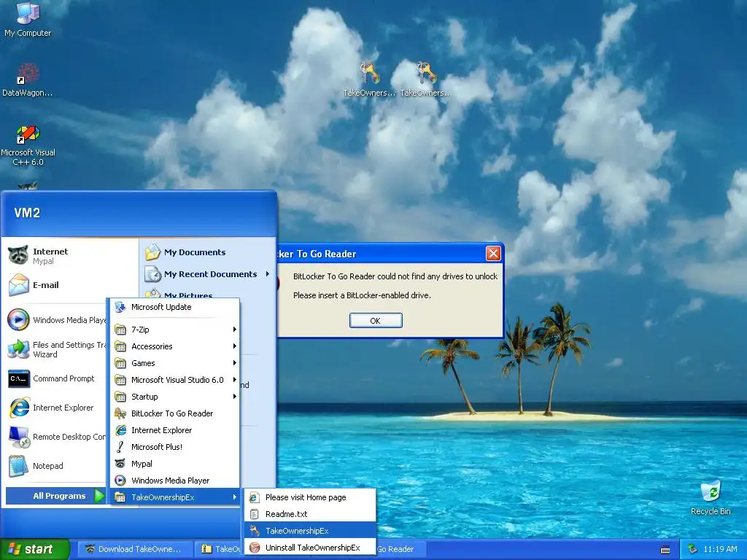
Task: Click the Files and Settings Transfer Wizard icon
Action: pos(18,349)
